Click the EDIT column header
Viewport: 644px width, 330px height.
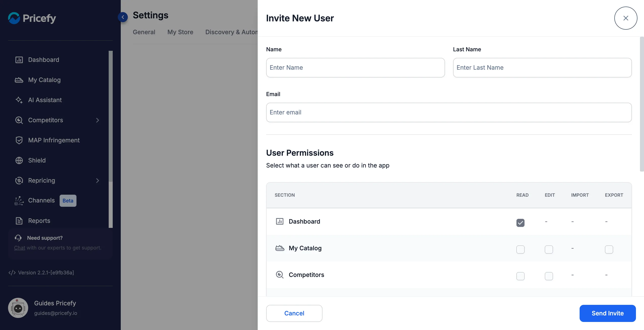click(x=550, y=195)
